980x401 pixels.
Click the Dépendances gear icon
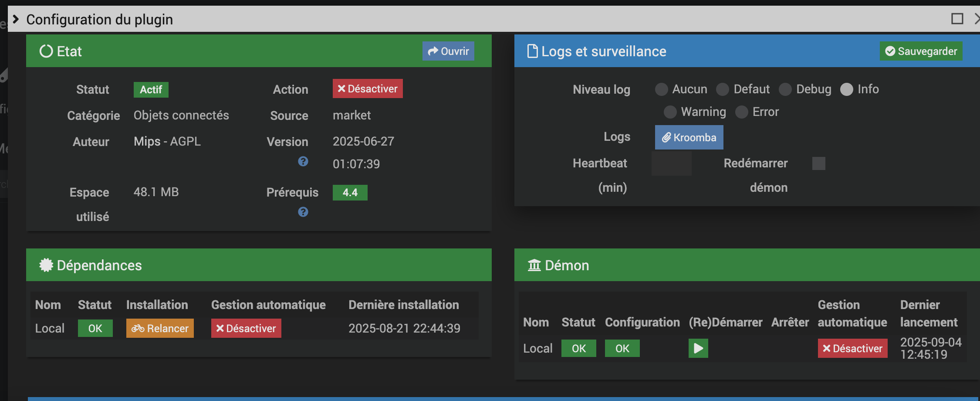pyautogui.click(x=46, y=265)
